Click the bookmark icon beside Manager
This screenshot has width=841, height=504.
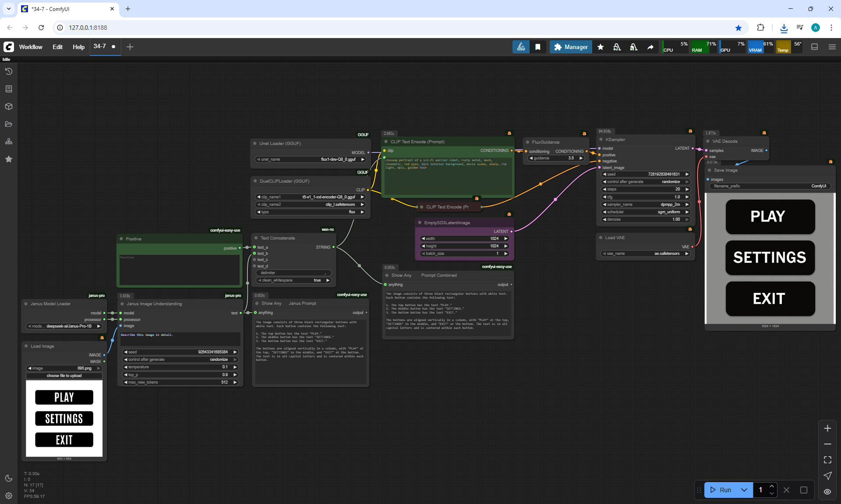(537, 47)
